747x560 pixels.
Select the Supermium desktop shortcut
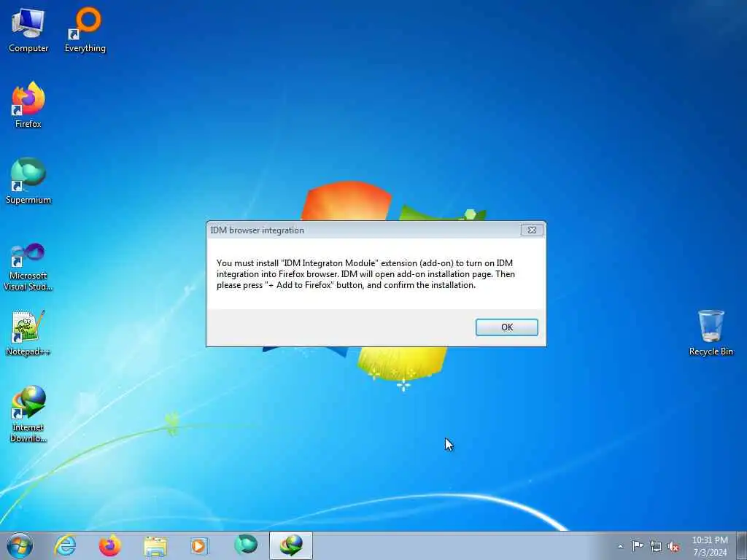tap(28, 181)
